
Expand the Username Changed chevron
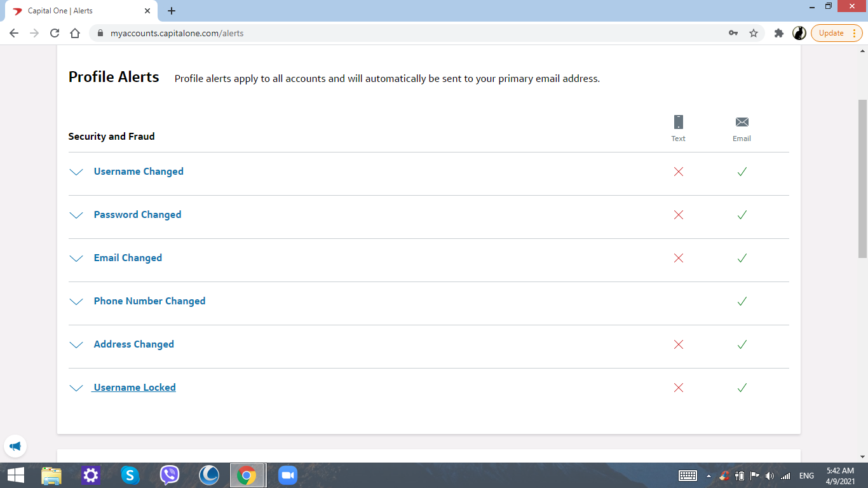76,172
